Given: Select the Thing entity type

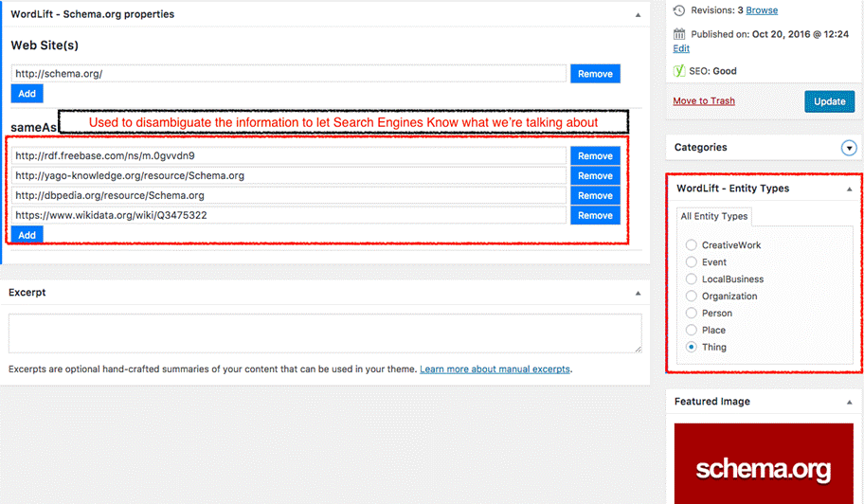Looking at the screenshot, I should 692,348.
